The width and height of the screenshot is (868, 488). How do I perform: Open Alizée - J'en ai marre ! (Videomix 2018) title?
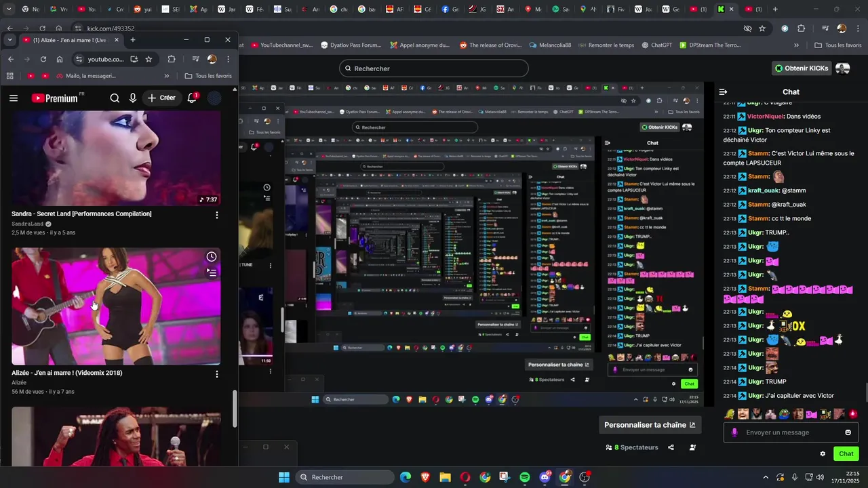[x=67, y=373]
